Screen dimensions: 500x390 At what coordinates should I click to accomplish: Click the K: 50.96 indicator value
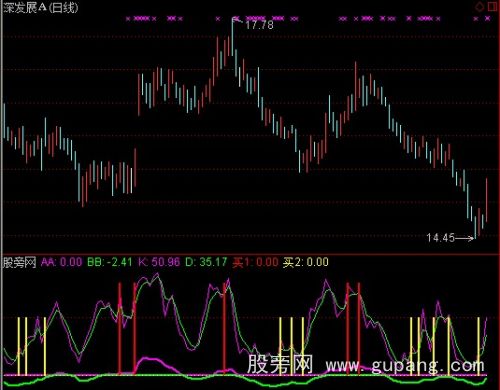[159, 262]
